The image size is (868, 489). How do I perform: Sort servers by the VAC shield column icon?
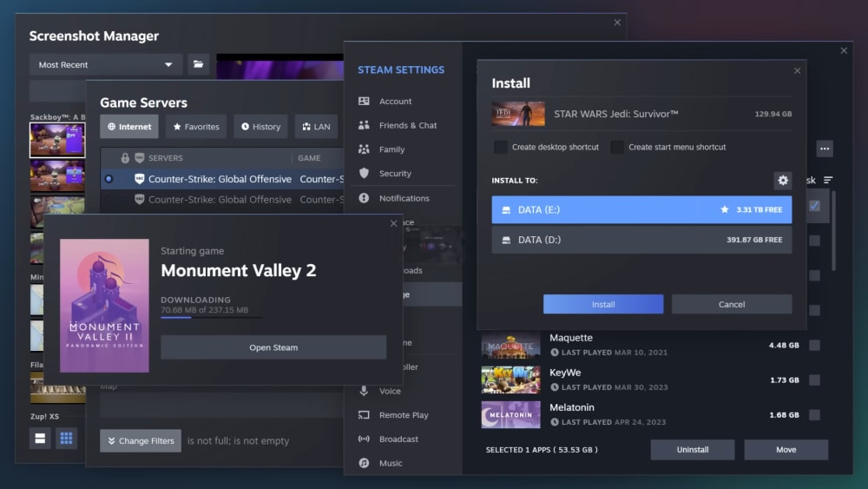[x=140, y=158]
